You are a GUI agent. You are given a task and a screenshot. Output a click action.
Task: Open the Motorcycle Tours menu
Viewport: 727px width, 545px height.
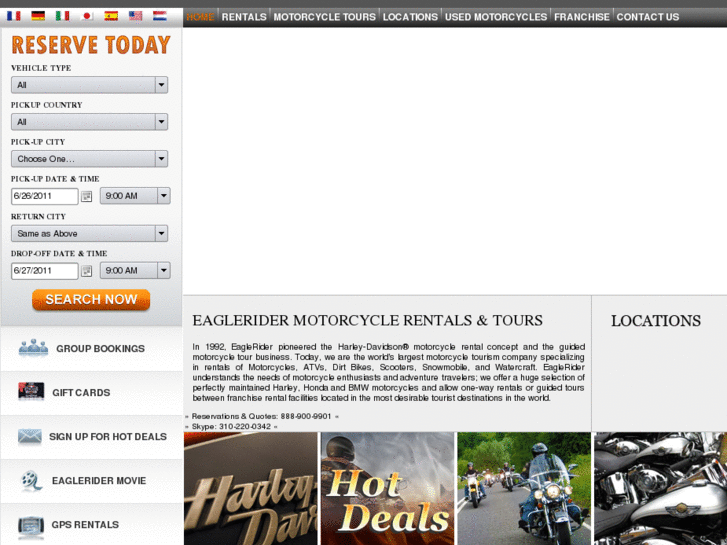pos(325,17)
